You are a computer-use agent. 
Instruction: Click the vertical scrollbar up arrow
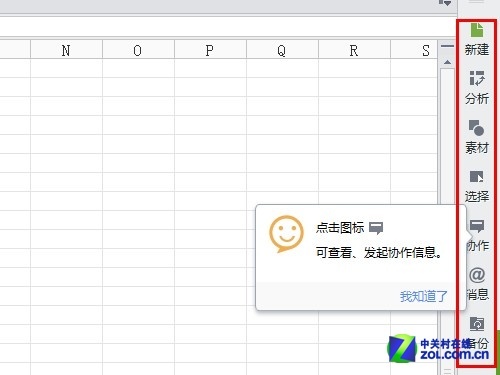click(x=447, y=62)
